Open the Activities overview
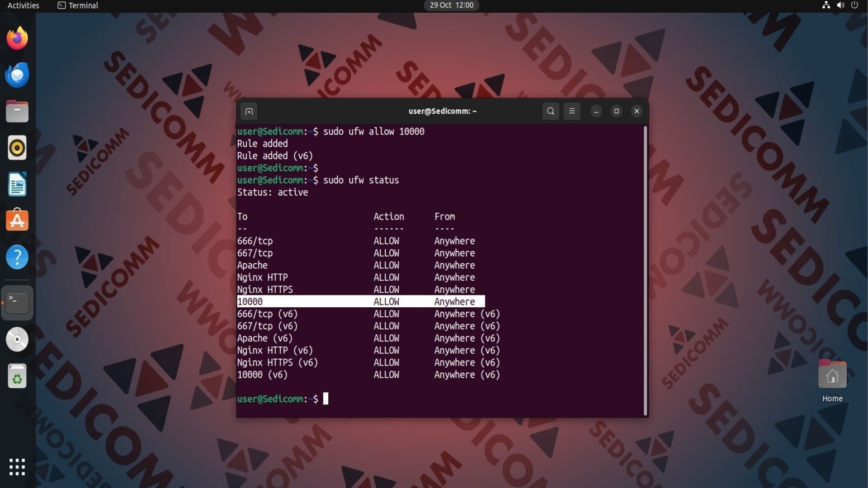Viewport: 868px width, 488px height. (24, 5)
